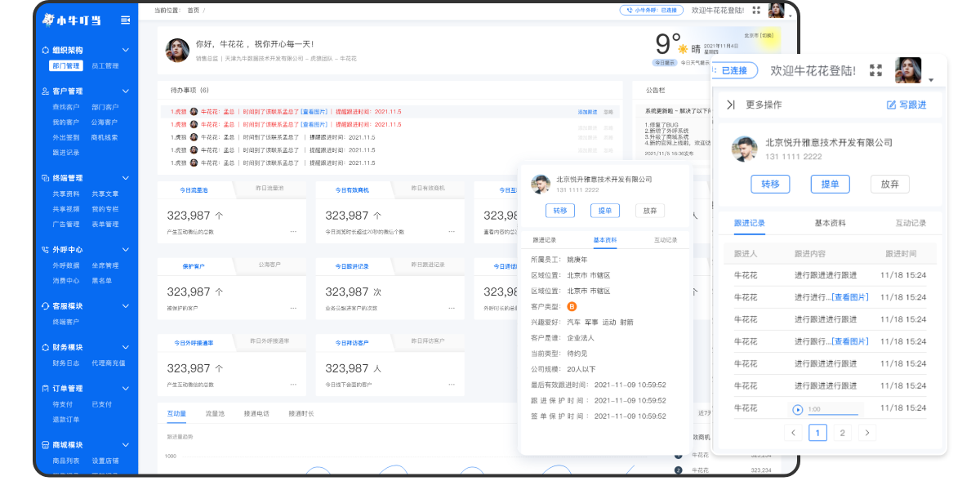Expand the 外呼中心 sidebar section chevron

(126, 250)
